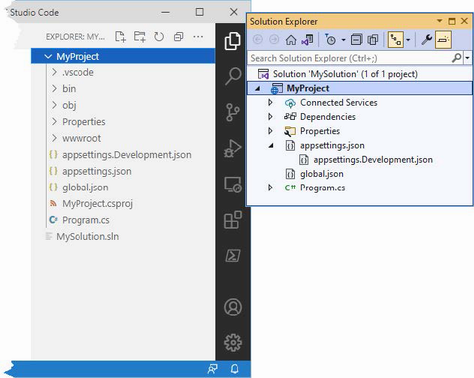Open the Pending Changes Filter dropdown arrow
The height and width of the screenshot is (378, 474).
click(343, 40)
